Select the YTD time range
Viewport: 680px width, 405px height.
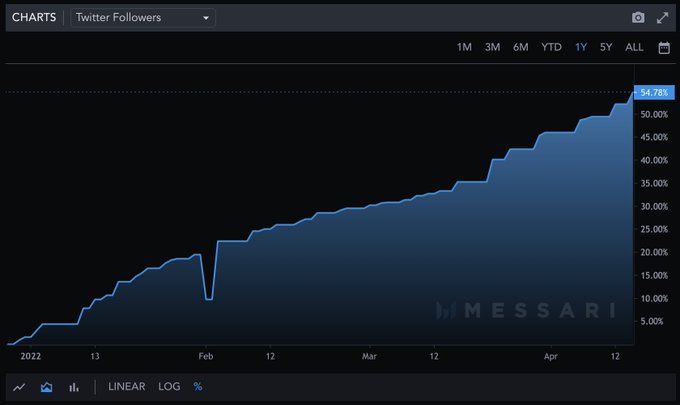551,47
